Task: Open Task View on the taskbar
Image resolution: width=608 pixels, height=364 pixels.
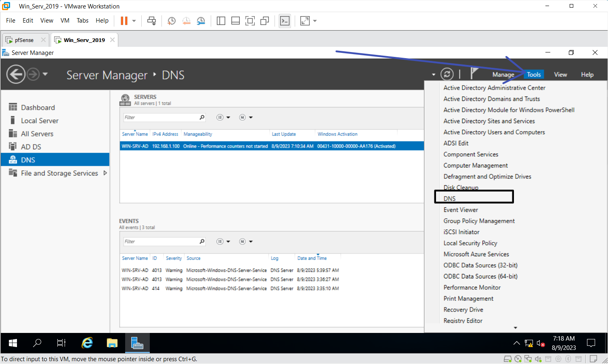Action: click(x=61, y=343)
